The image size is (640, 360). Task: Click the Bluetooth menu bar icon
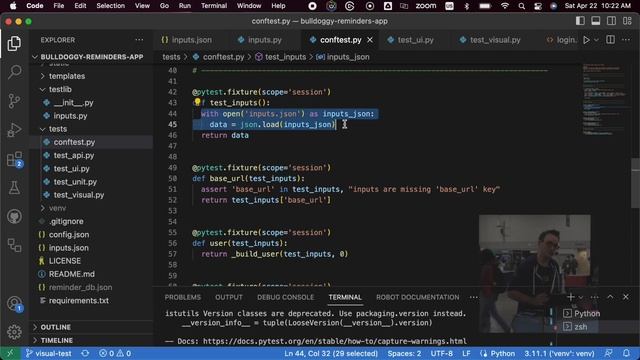466,6
